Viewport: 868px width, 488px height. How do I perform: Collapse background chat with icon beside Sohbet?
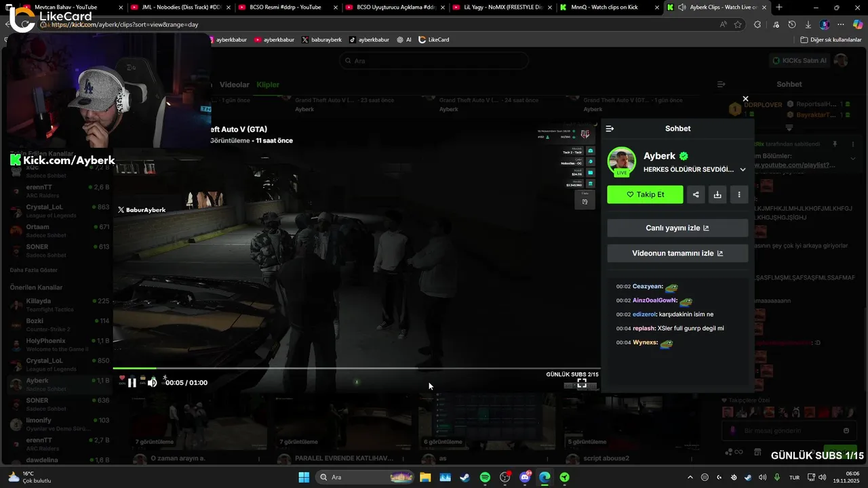pyautogui.click(x=721, y=85)
